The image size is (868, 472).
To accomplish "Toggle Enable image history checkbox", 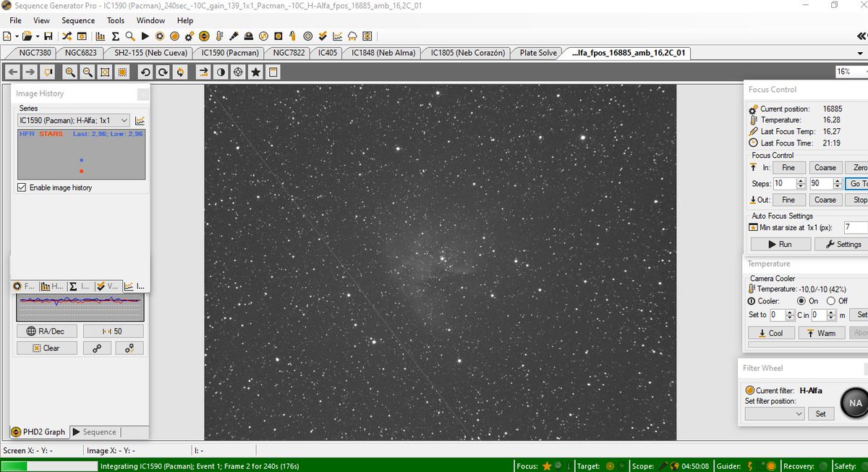I will tap(22, 187).
